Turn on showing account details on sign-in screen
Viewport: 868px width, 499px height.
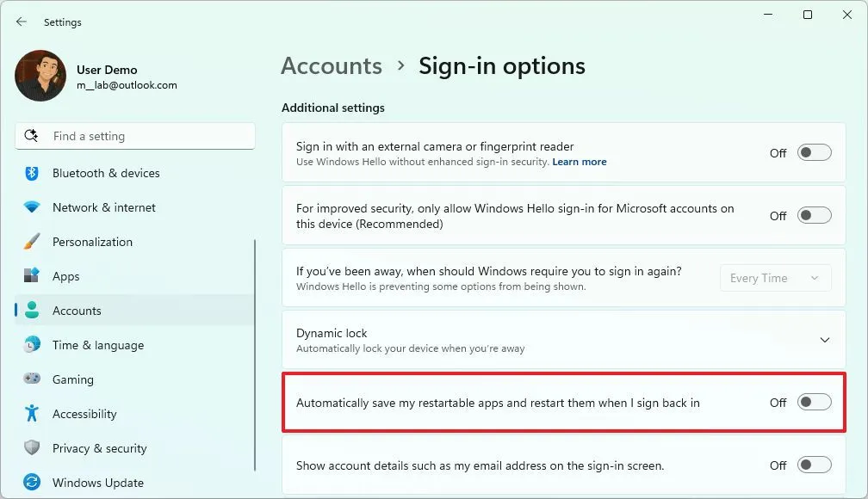(x=812, y=465)
